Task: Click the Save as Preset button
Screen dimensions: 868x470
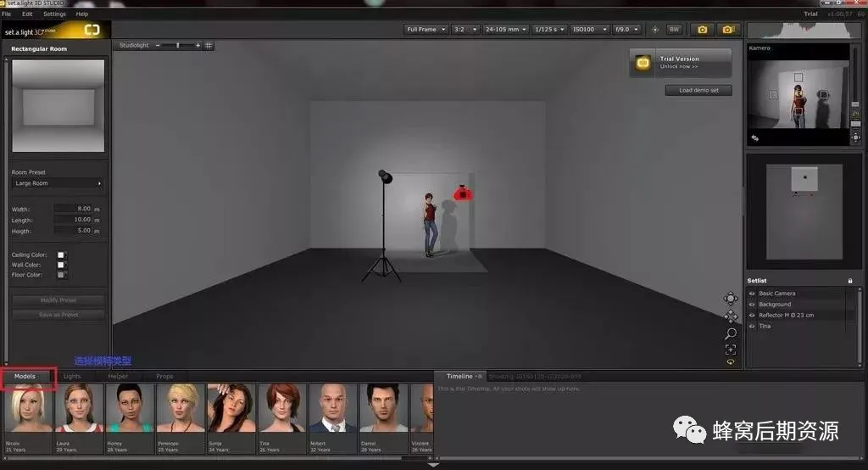Action: (x=58, y=315)
